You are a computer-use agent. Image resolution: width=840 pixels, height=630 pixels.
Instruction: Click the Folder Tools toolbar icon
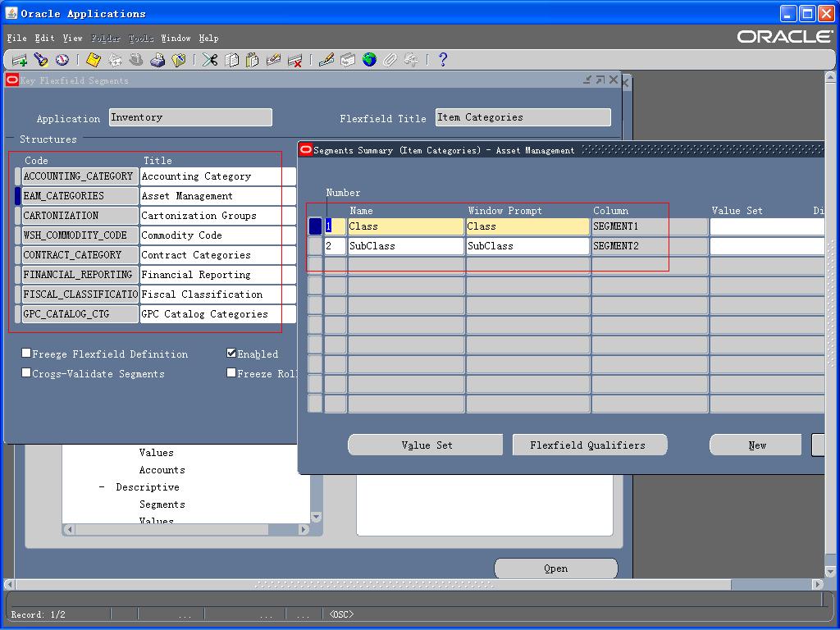(412, 60)
